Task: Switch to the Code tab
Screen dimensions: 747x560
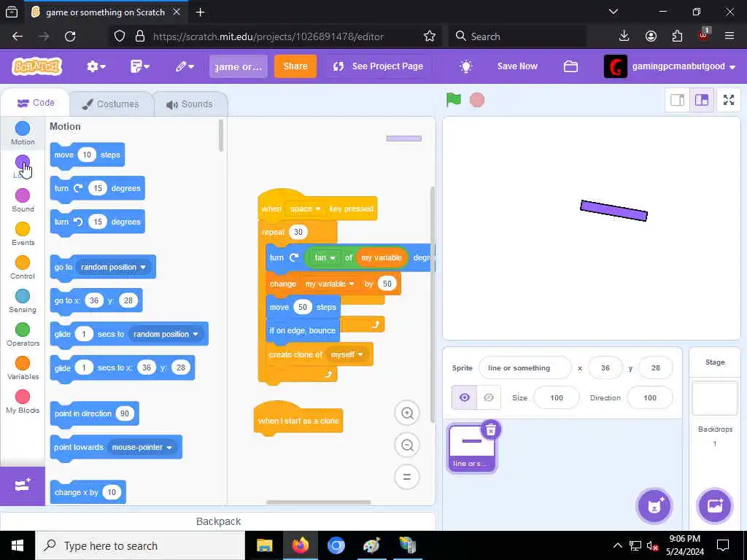Action: click(36, 103)
